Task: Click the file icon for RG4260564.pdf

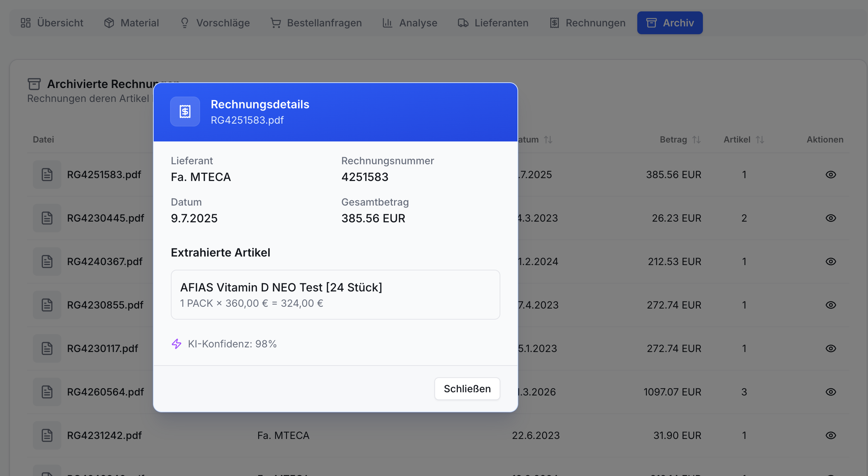Action: (x=47, y=392)
